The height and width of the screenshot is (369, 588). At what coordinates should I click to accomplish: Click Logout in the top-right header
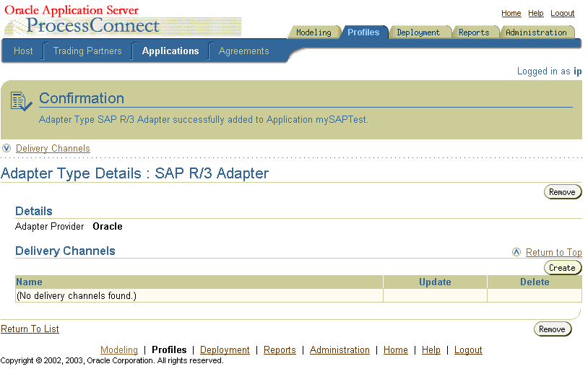pos(562,14)
